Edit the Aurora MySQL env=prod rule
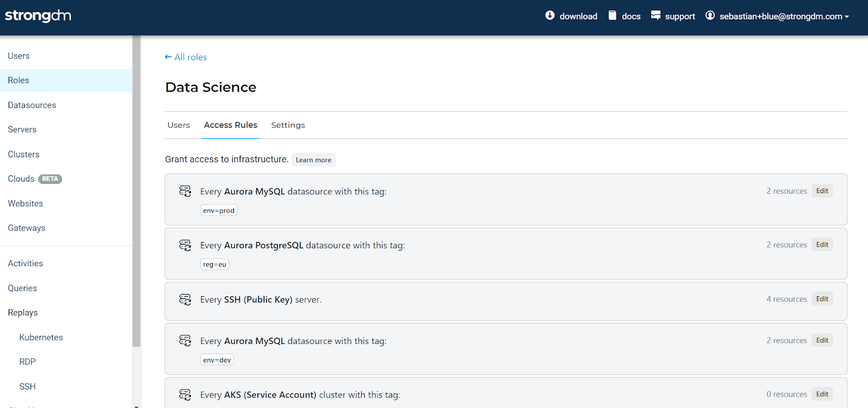This screenshot has width=868, height=408. (822, 191)
